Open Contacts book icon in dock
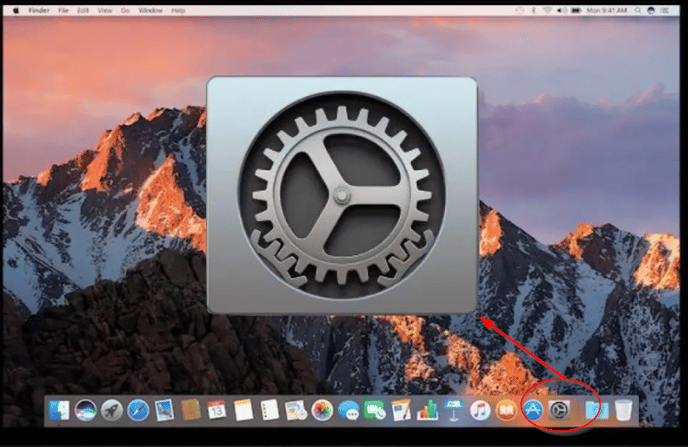Image resolution: width=688 pixels, height=447 pixels. coord(191,411)
